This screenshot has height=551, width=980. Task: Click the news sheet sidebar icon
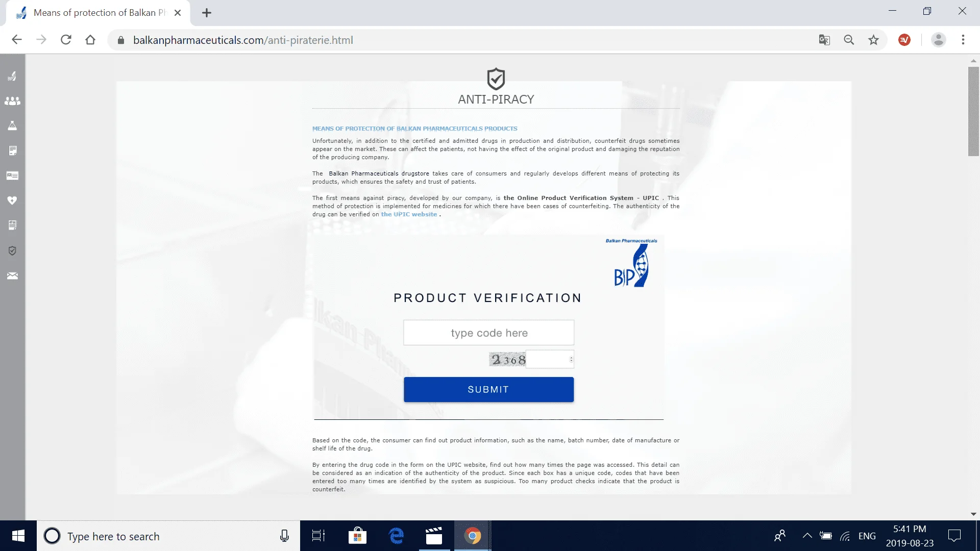click(12, 226)
